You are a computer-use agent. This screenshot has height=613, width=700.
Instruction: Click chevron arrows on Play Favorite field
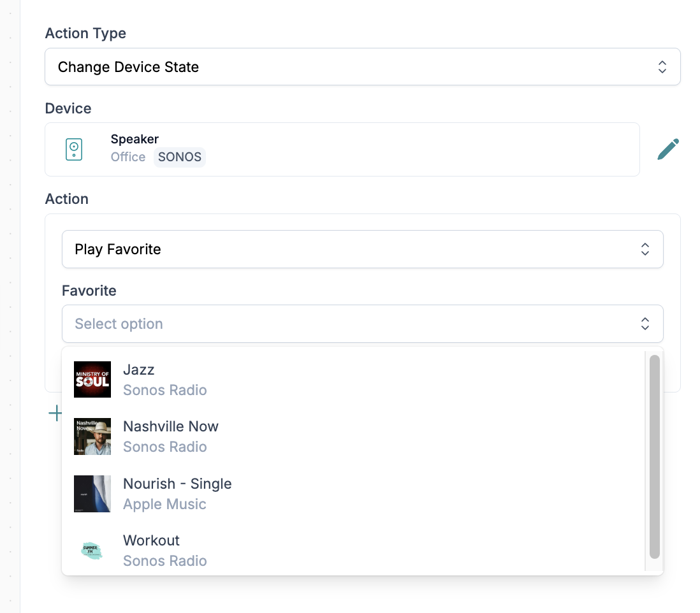pyautogui.click(x=645, y=249)
